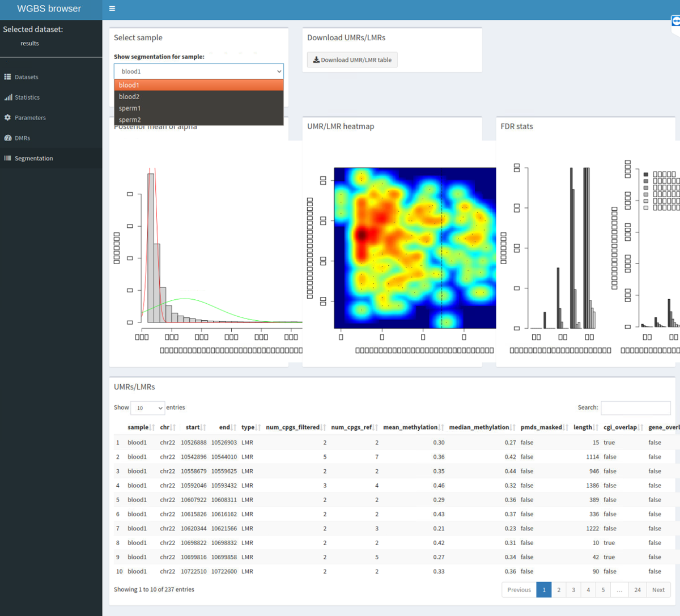
Task: Click the Datasets table icon in sidebar
Action: pos(7,77)
